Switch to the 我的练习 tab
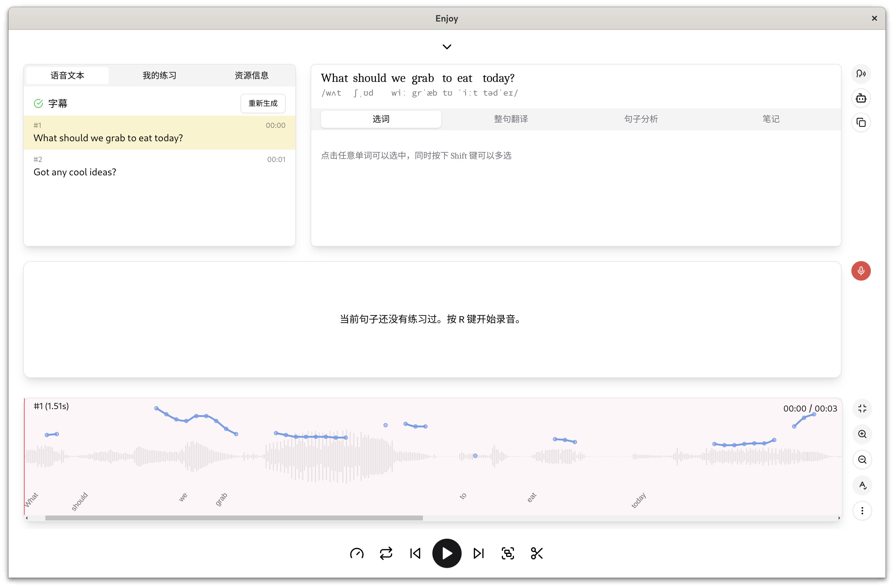 click(x=159, y=75)
